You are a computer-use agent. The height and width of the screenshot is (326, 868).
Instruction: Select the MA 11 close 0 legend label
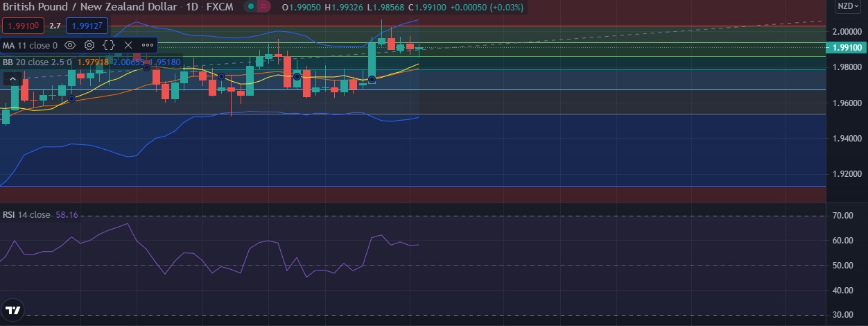[x=31, y=45]
